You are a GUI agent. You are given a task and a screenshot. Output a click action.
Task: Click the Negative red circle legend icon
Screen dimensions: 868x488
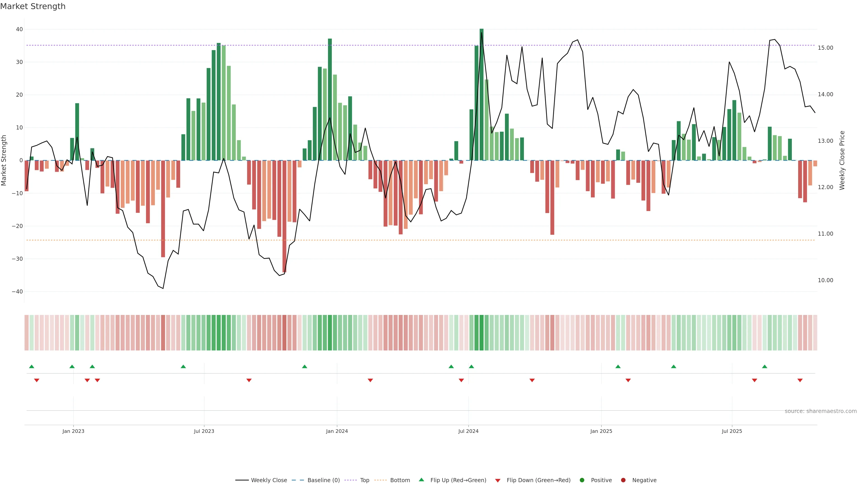[x=623, y=480]
